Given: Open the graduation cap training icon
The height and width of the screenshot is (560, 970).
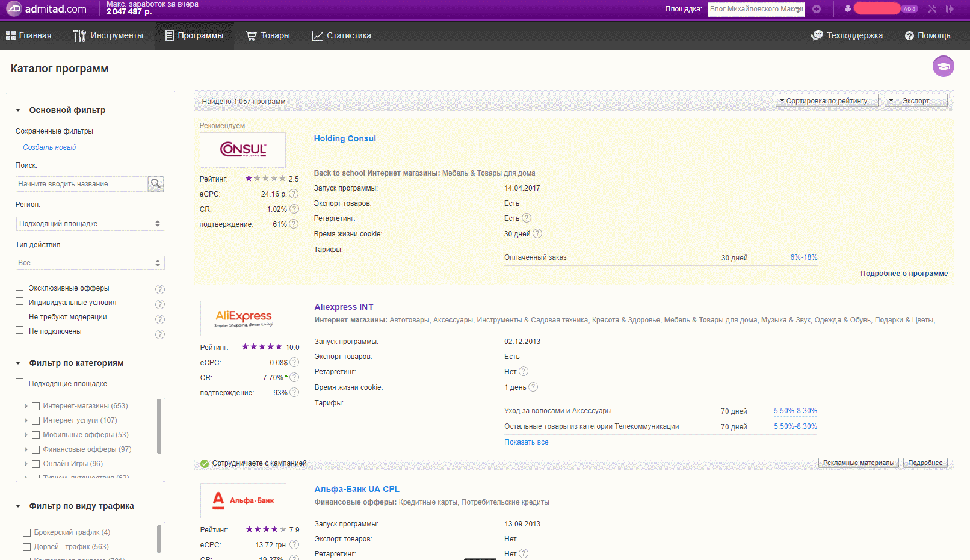Looking at the screenshot, I should click(x=943, y=66).
